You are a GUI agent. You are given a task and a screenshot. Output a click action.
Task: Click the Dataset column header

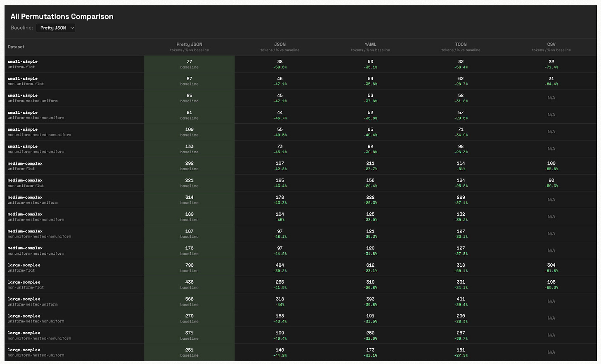(x=16, y=47)
